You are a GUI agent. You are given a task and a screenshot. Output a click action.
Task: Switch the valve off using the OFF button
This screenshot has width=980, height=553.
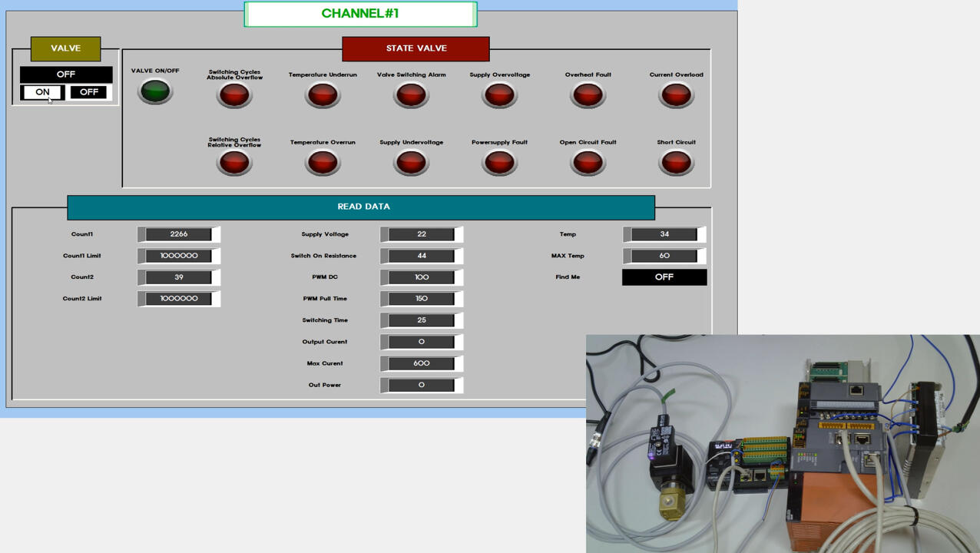tap(88, 91)
